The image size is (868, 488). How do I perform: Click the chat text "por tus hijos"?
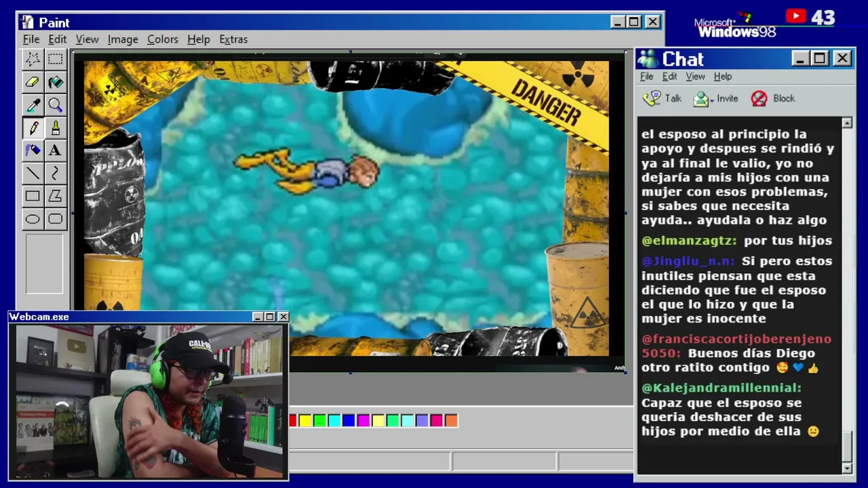(788, 241)
